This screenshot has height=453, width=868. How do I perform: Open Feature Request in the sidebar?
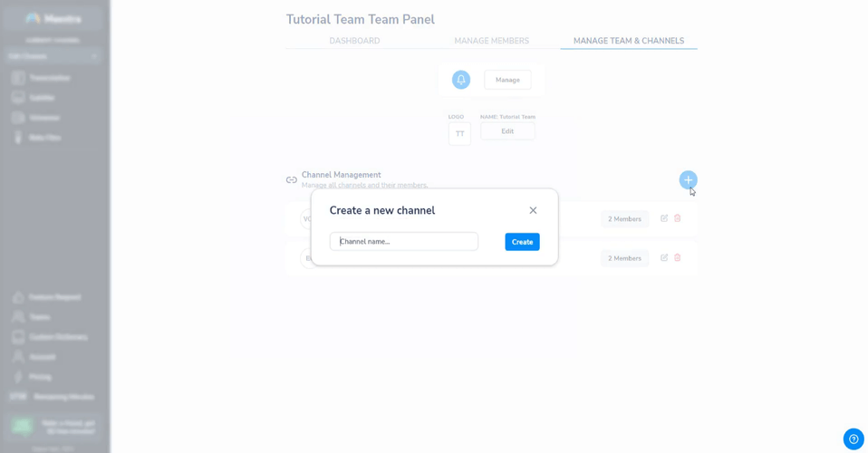[46, 297]
